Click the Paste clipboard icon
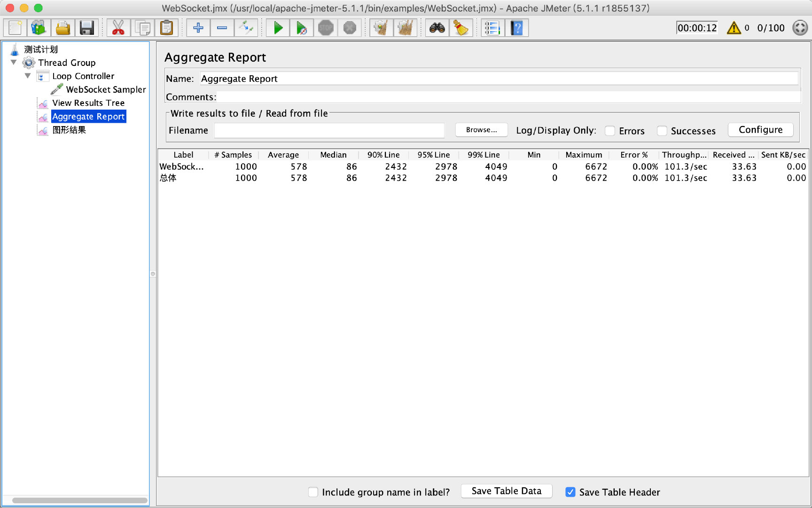Screen dimensions: 812x508 (166, 28)
